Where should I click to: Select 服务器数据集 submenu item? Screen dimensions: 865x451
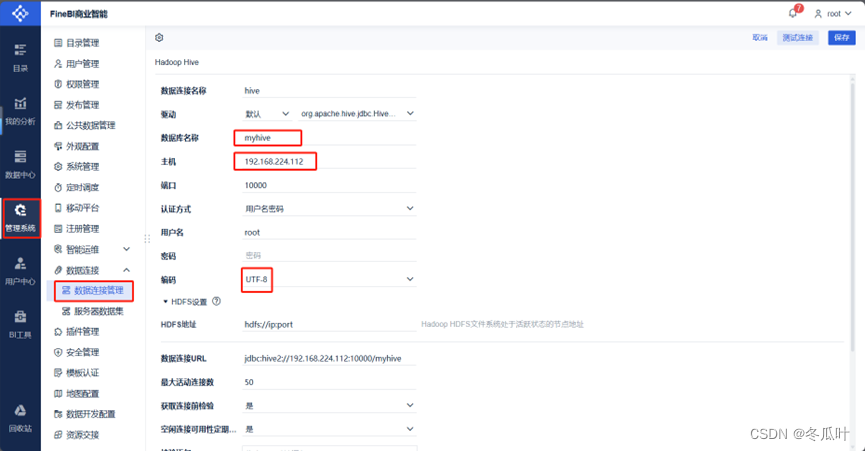(x=93, y=312)
